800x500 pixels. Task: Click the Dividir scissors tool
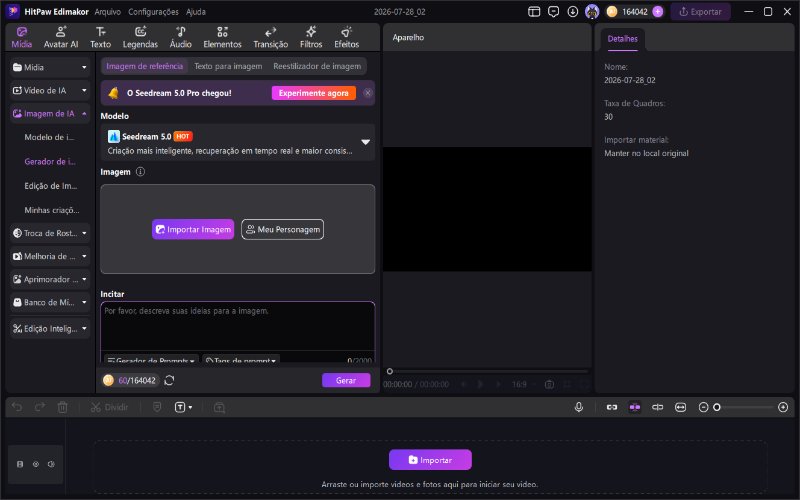pyautogui.click(x=109, y=407)
